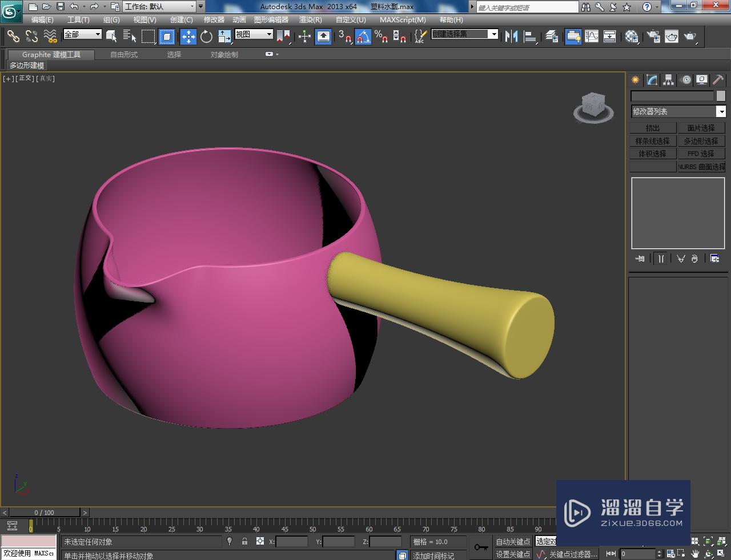Activate the Select and Move tool
Screen dimensions: 731x560
tap(188, 37)
